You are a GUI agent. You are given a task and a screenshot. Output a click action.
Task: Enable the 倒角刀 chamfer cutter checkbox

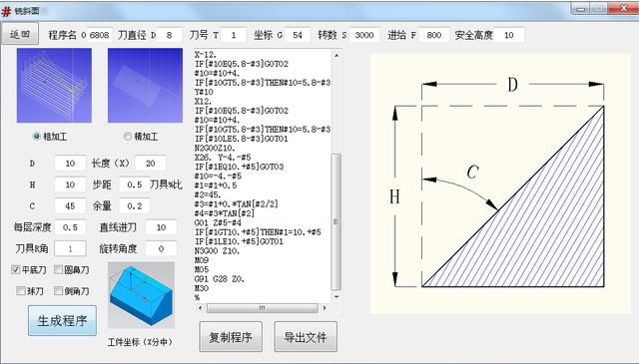(58, 291)
